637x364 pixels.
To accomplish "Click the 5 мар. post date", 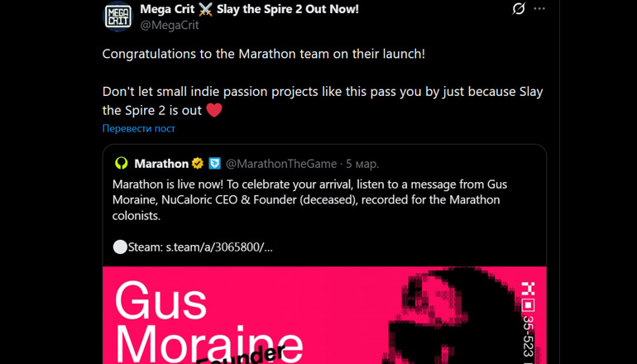I will coord(362,164).
